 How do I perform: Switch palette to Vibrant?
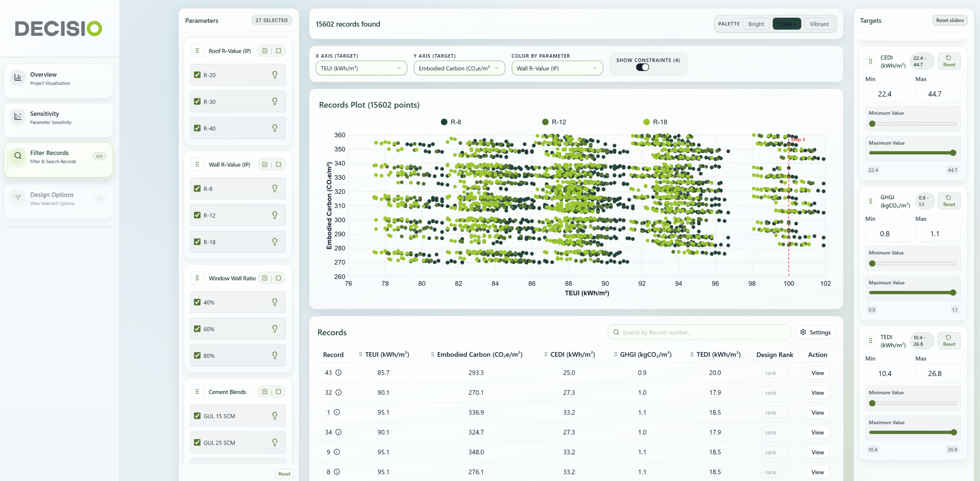click(x=819, y=24)
